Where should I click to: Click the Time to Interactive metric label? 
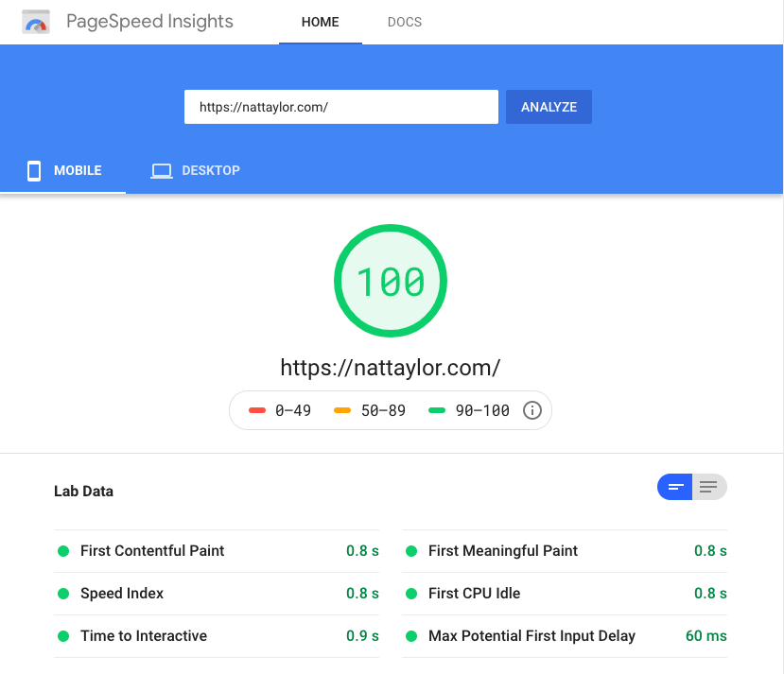(144, 635)
